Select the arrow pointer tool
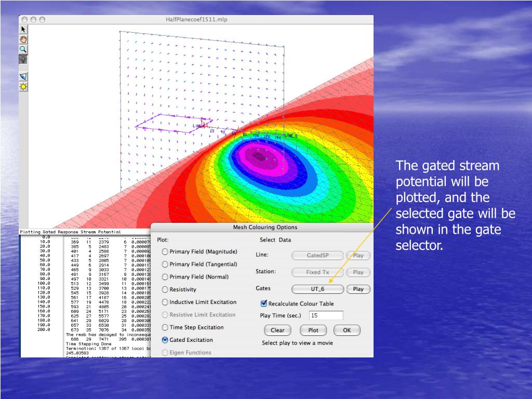The width and height of the screenshot is (532, 399). (x=23, y=29)
